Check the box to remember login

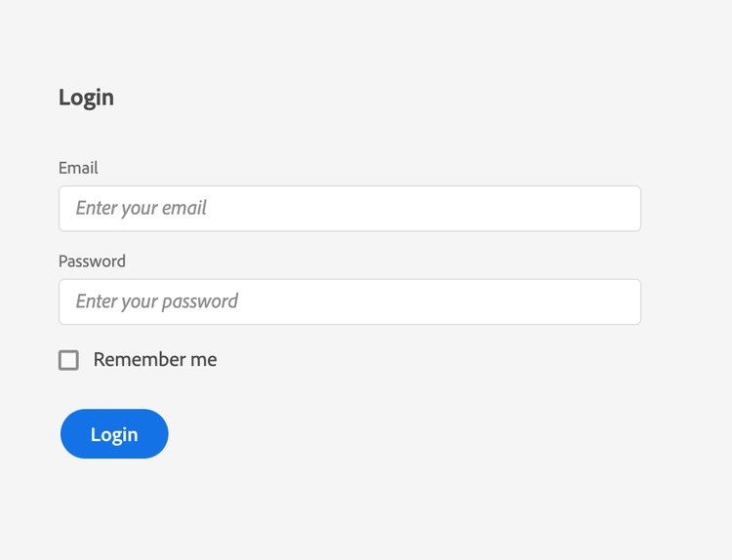click(68, 360)
